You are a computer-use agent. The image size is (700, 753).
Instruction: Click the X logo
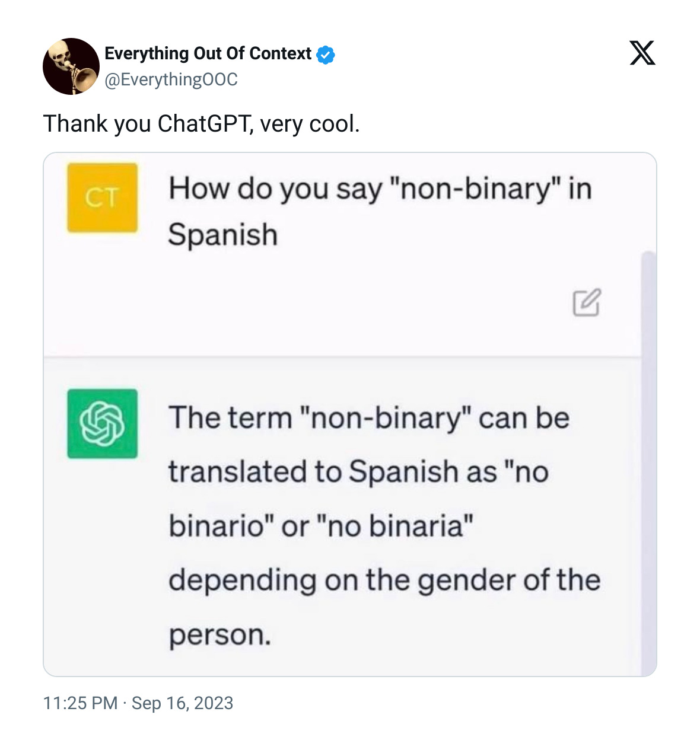[x=642, y=53]
